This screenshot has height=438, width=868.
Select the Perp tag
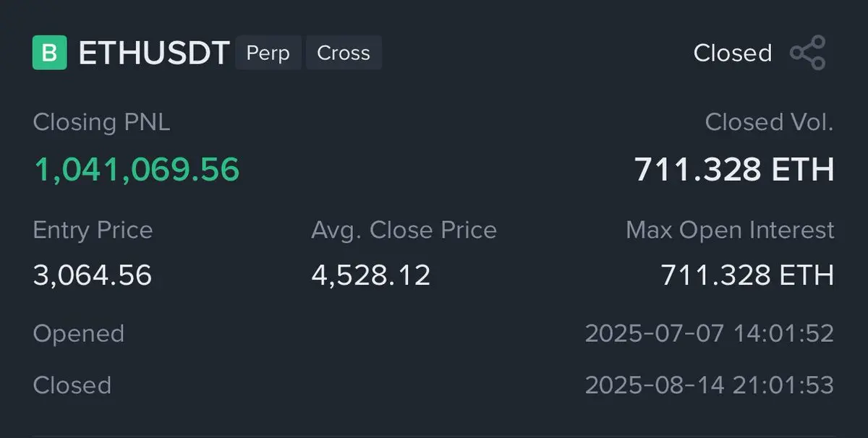[x=268, y=53]
